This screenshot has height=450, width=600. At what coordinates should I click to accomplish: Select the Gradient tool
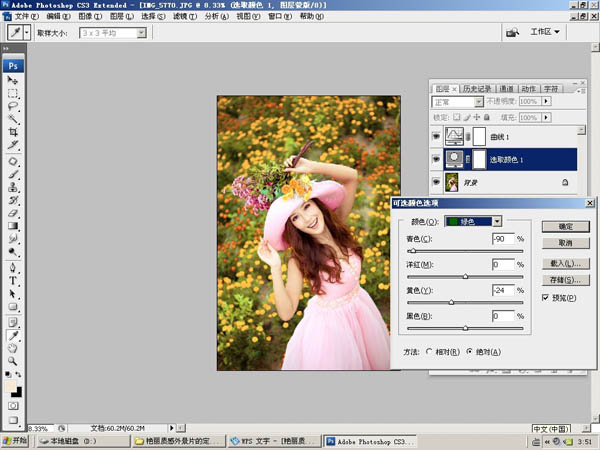point(13,226)
